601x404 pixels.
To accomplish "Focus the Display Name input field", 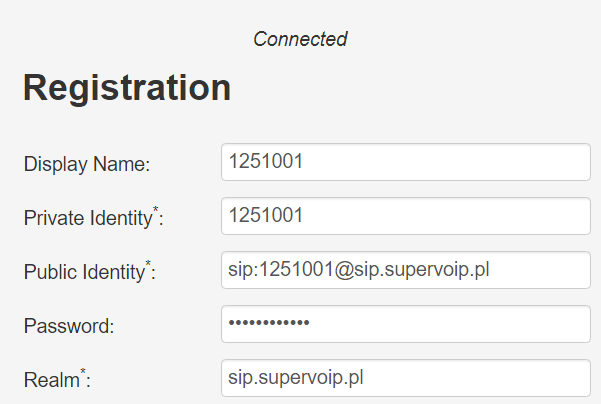I will pos(405,162).
